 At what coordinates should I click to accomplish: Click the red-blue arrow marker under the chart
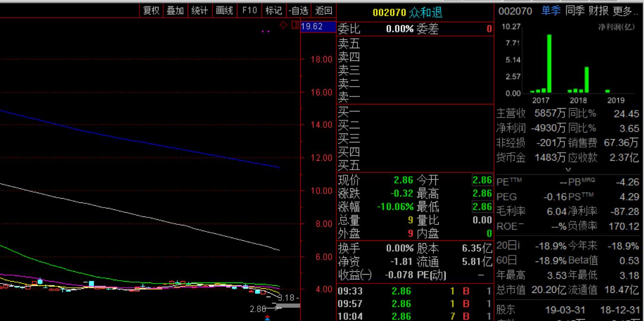[267, 318]
